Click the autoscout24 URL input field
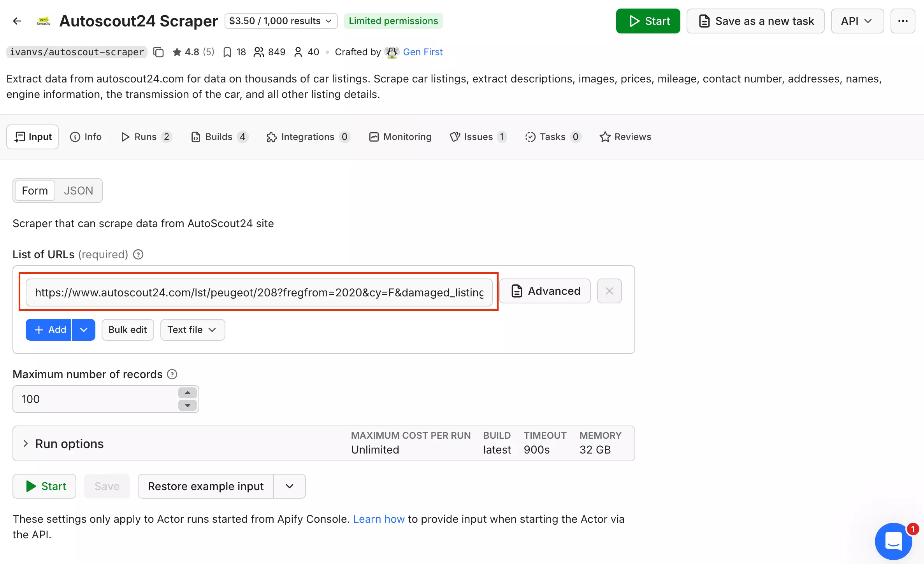This screenshot has height=564, width=924. 259,293
